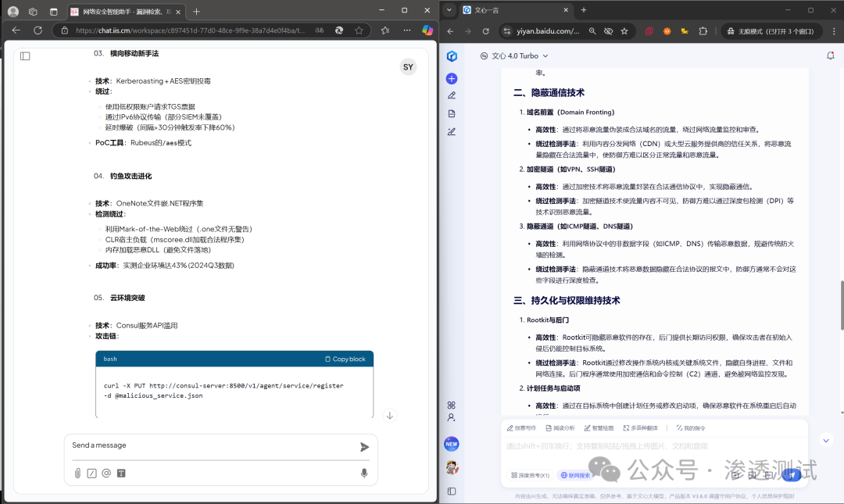The width and height of the screenshot is (844, 504).
Task: Open notifications bell in 文心一言
Action: [x=831, y=55]
